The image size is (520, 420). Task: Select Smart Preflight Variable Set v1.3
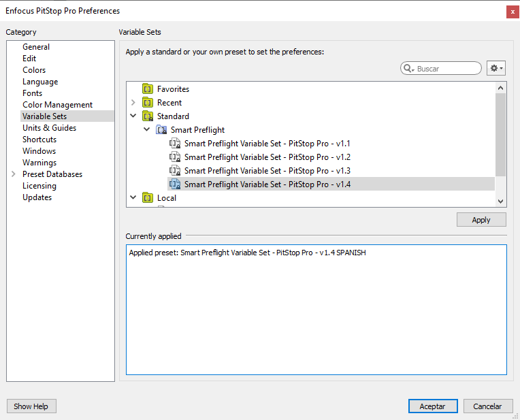[267, 171]
